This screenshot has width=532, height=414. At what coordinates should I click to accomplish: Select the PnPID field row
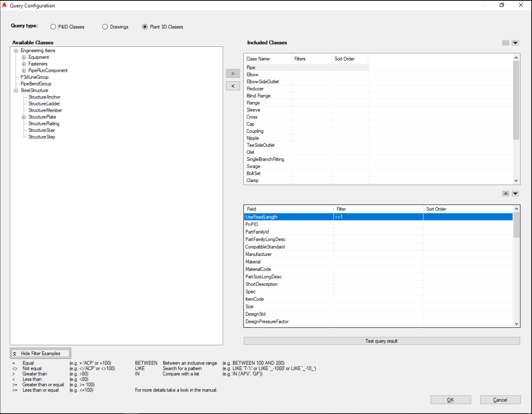[378, 225]
